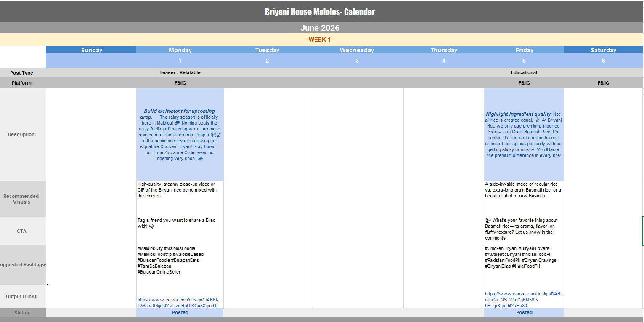The image size is (644, 322).
Task: Select the June 2026 month header
Action: [320, 28]
